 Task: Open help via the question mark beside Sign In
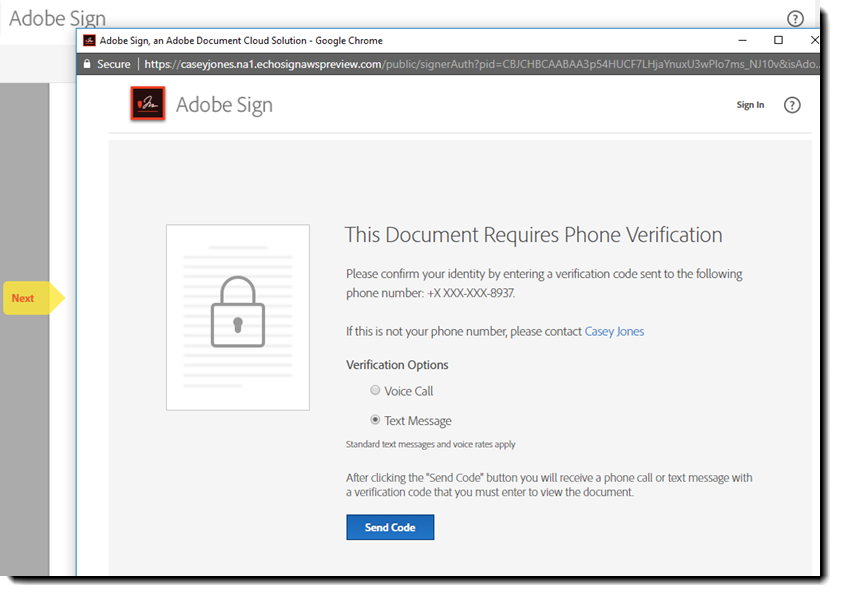(792, 105)
